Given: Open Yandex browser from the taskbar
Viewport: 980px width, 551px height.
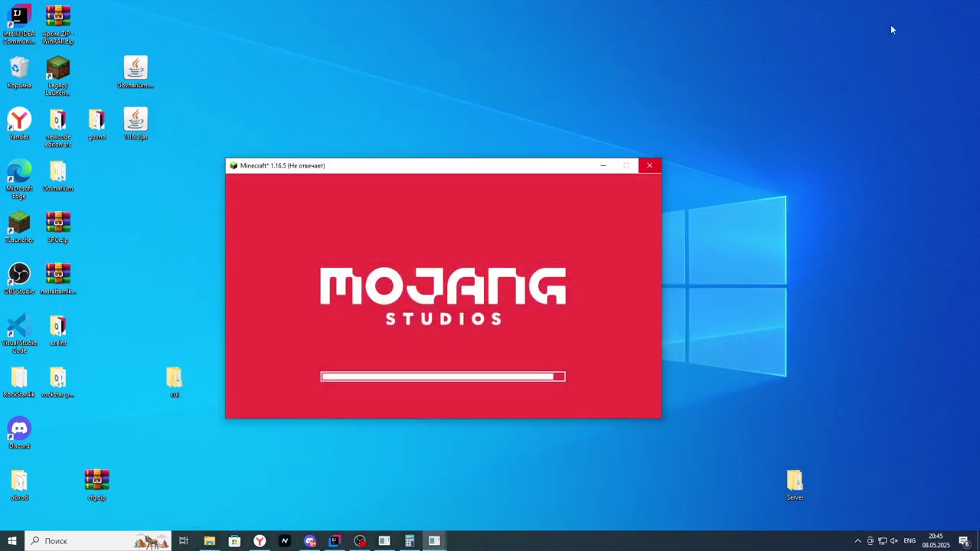Looking at the screenshot, I should (x=260, y=541).
